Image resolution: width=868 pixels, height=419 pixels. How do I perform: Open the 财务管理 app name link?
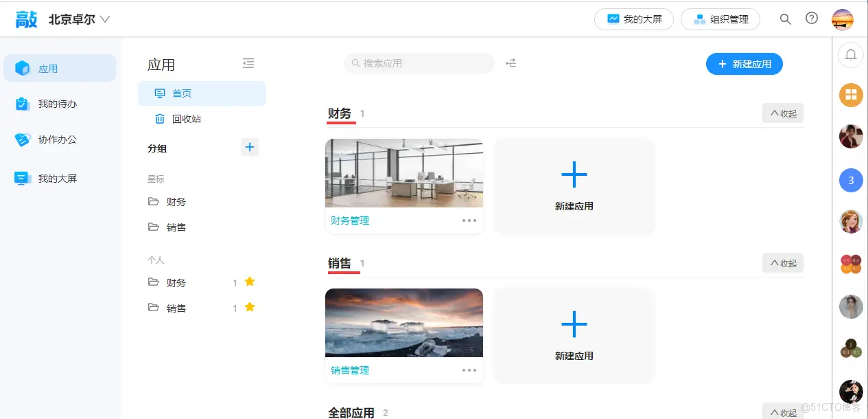[350, 220]
